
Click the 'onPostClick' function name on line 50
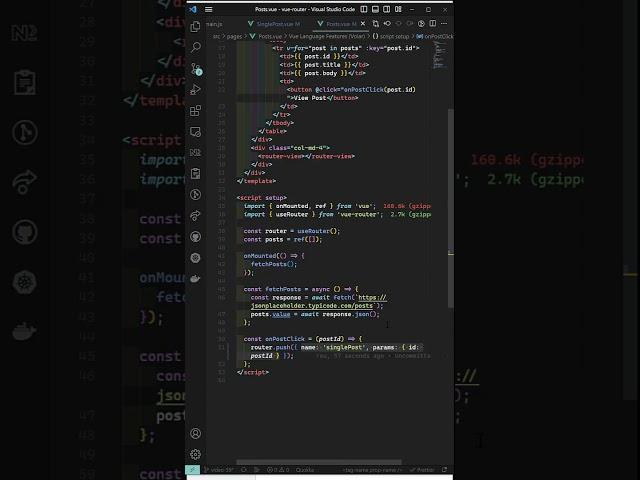coord(285,339)
